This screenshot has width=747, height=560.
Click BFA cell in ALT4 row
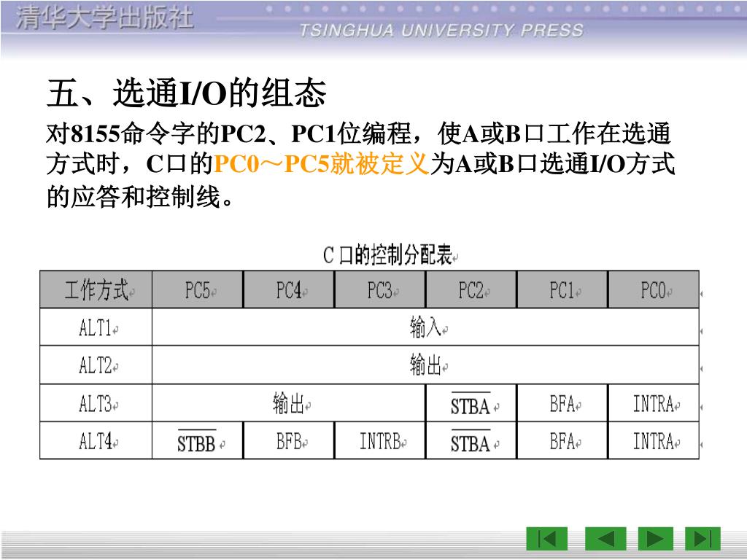tap(562, 441)
